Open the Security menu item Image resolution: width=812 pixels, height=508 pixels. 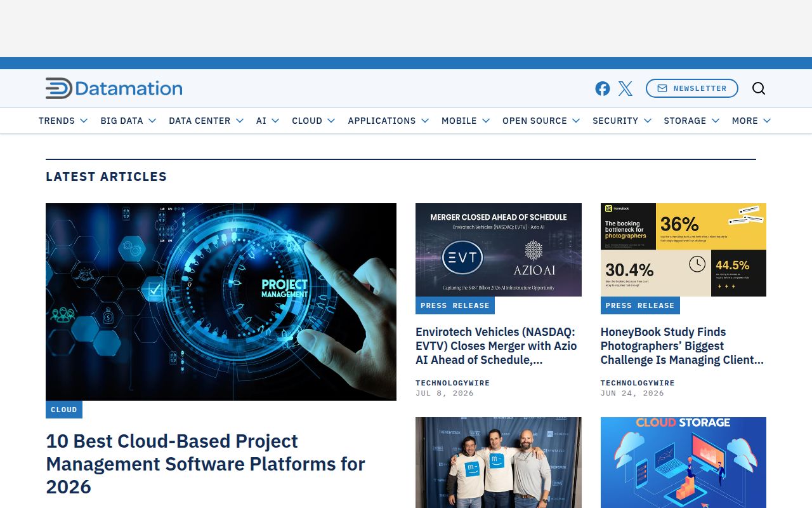pos(615,121)
